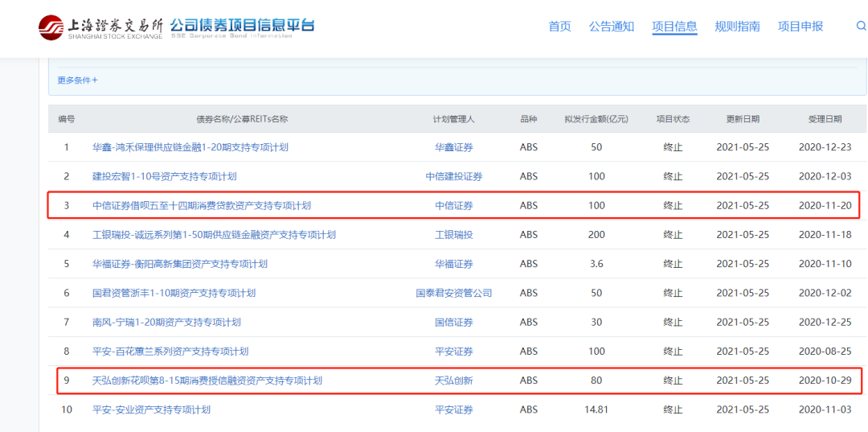
Task: Click the search magnifier icon
Action: coord(861,26)
